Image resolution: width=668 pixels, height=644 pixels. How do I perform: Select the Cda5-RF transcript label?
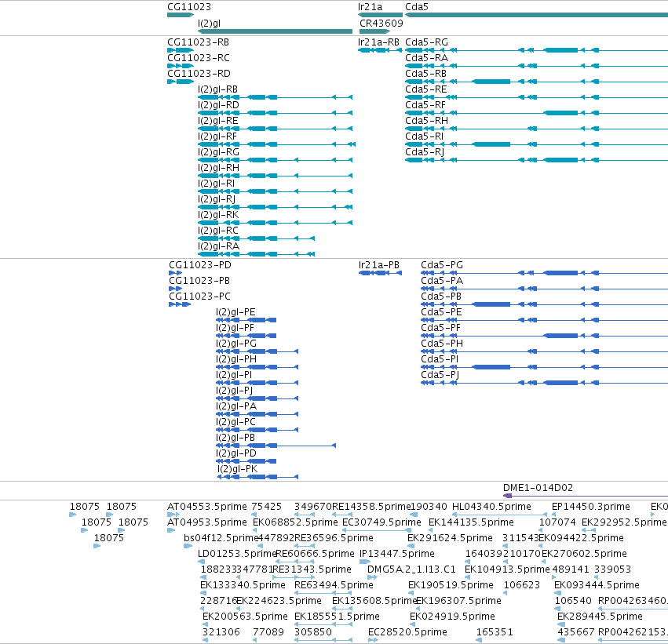425,105
